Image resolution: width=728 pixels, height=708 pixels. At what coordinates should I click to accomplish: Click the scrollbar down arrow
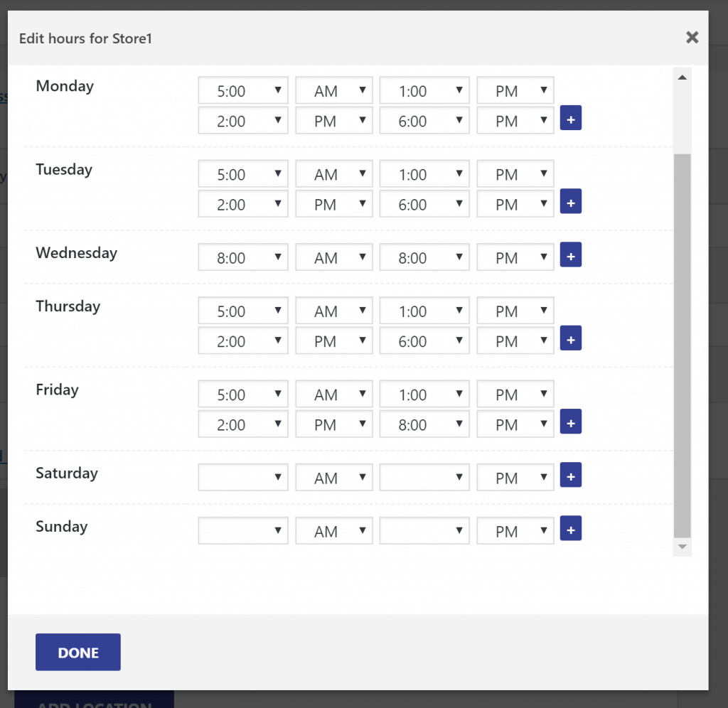[682, 547]
